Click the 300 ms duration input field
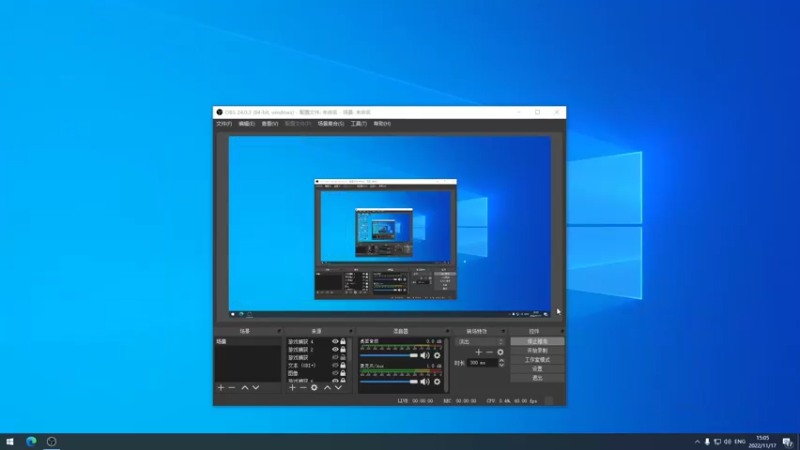This screenshot has height=450, width=800. [x=482, y=363]
